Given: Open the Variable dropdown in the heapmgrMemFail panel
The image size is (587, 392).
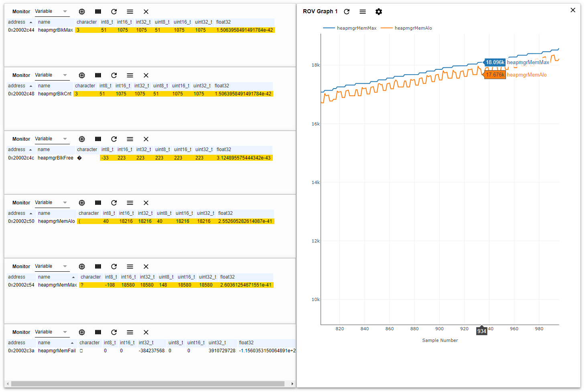Looking at the screenshot, I should tap(52, 331).
